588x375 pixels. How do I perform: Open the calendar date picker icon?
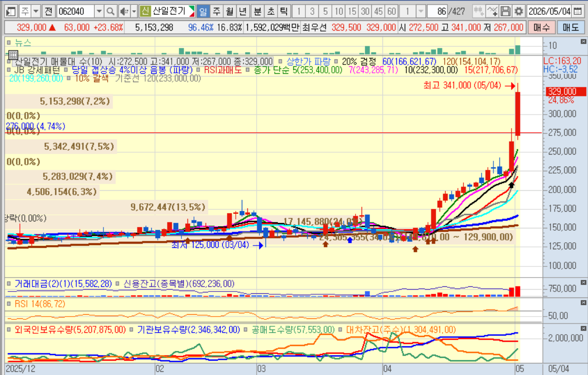pos(577,11)
